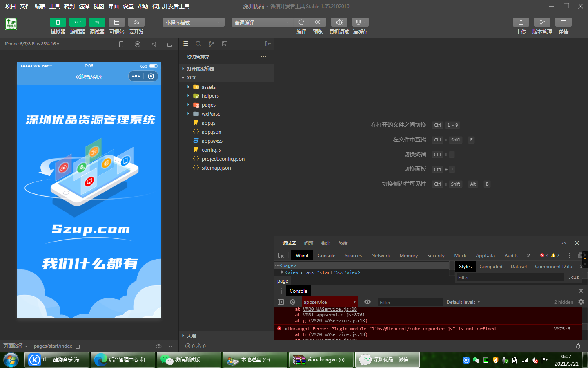
Task: Click the console Filter input field
Action: (410, 302)
